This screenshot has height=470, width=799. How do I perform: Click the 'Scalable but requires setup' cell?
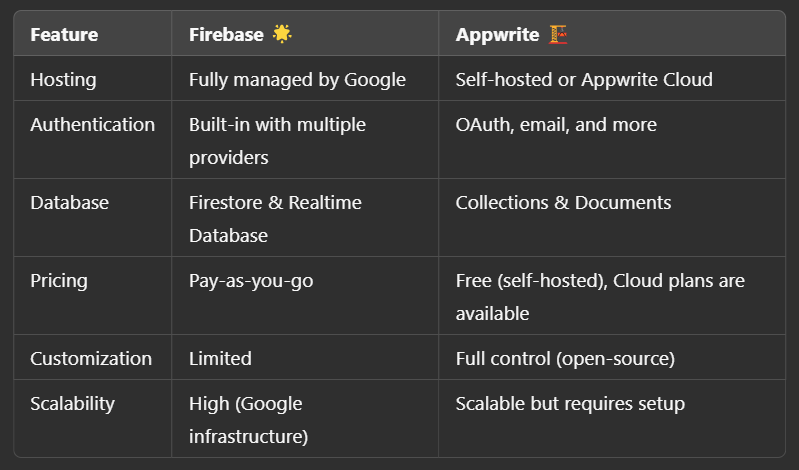[570, 404]
